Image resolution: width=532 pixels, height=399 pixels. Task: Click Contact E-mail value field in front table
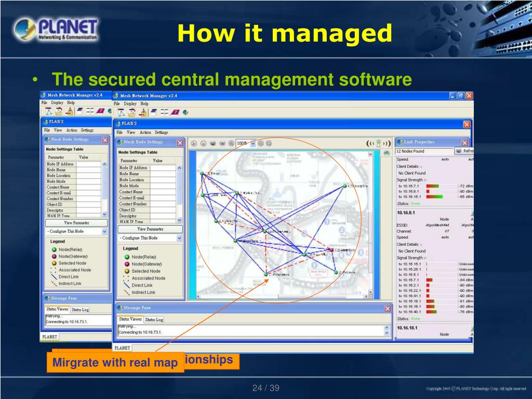163,198
